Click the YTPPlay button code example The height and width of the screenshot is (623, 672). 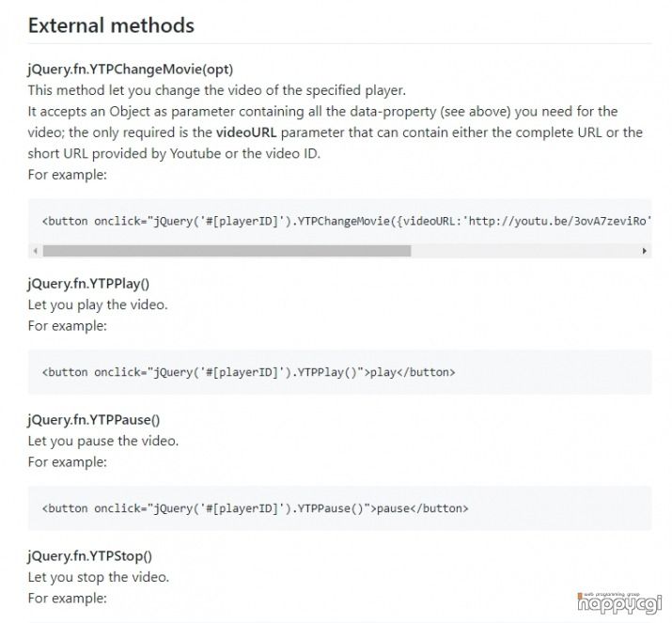click(248, 372)
